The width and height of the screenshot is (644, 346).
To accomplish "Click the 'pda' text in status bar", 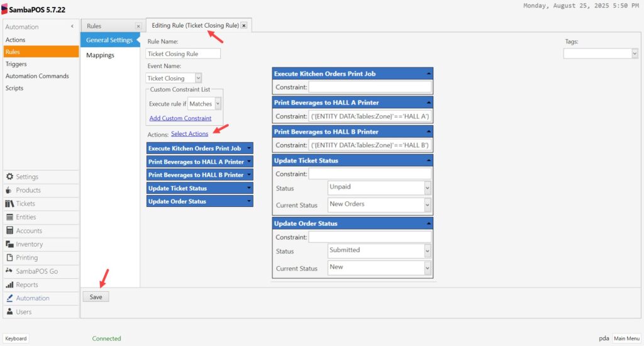I will (x=604, y=338).
